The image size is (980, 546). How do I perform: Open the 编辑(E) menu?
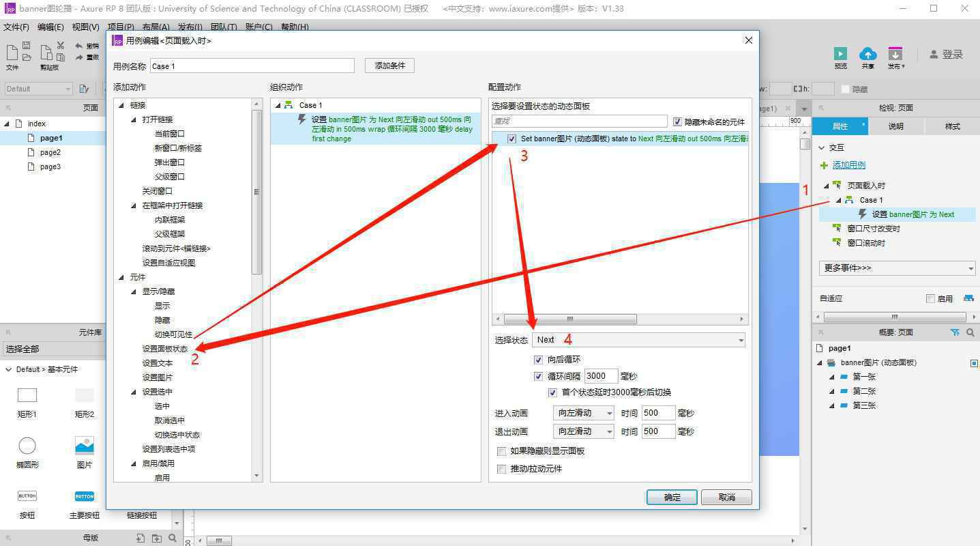(x=50, y=27)
